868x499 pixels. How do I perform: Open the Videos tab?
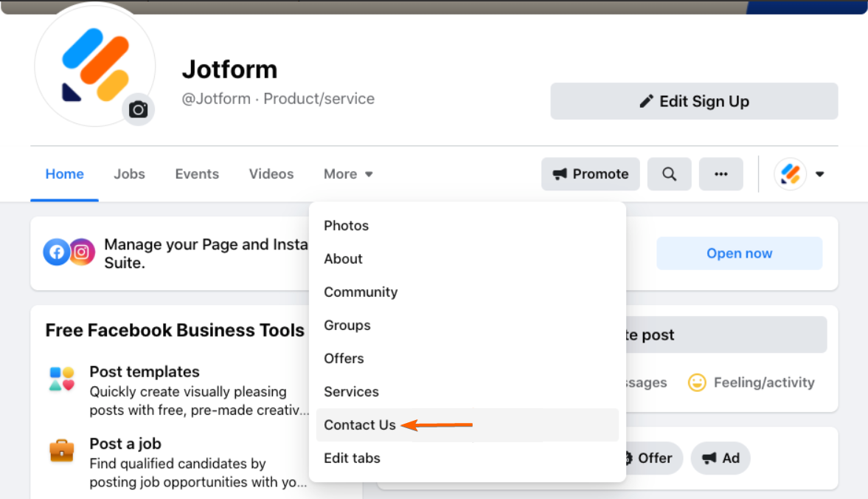click(x=271, y=174)
